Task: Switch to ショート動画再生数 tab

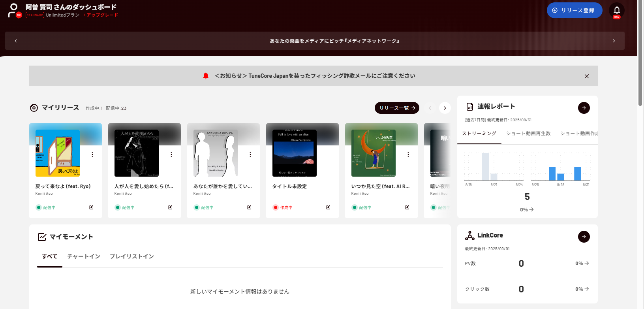Action: click(x=528, y=134)
